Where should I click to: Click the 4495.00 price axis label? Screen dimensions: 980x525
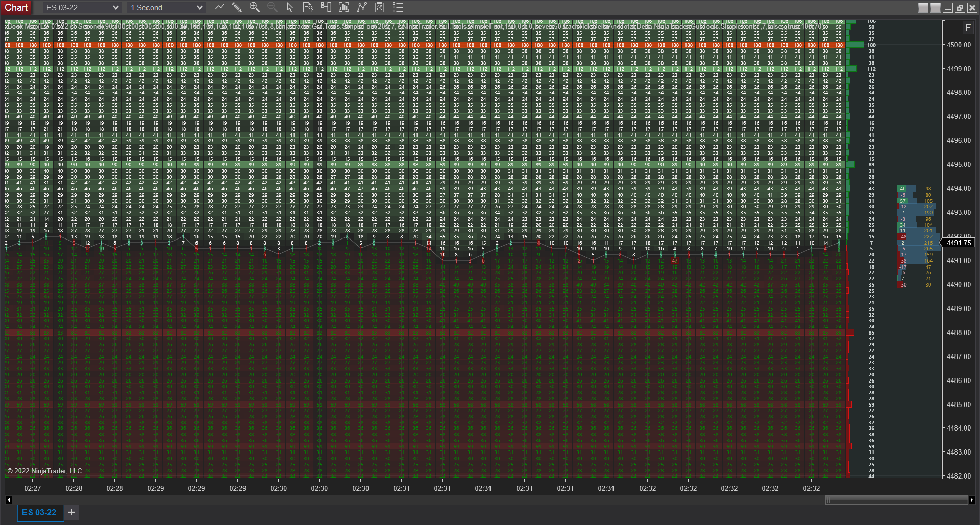click(x=959, y=164)
